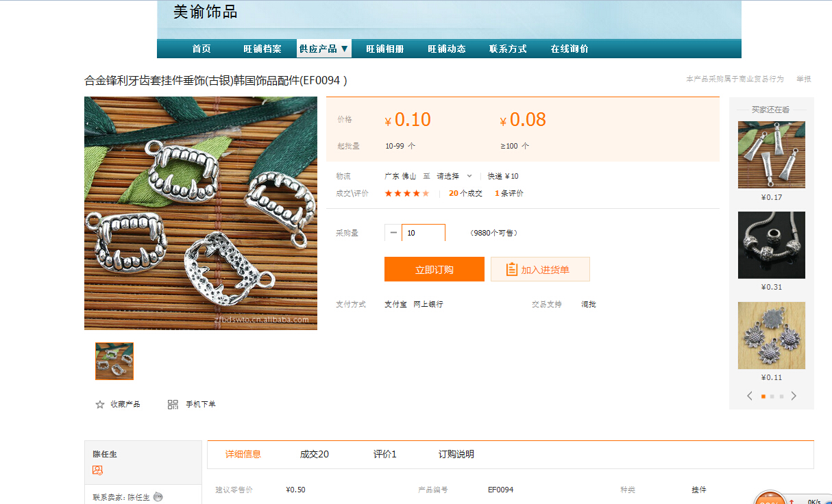Click the 举报 report link
Image resolution: width=832 pixels, height=504 pixels.
point(803,79)
